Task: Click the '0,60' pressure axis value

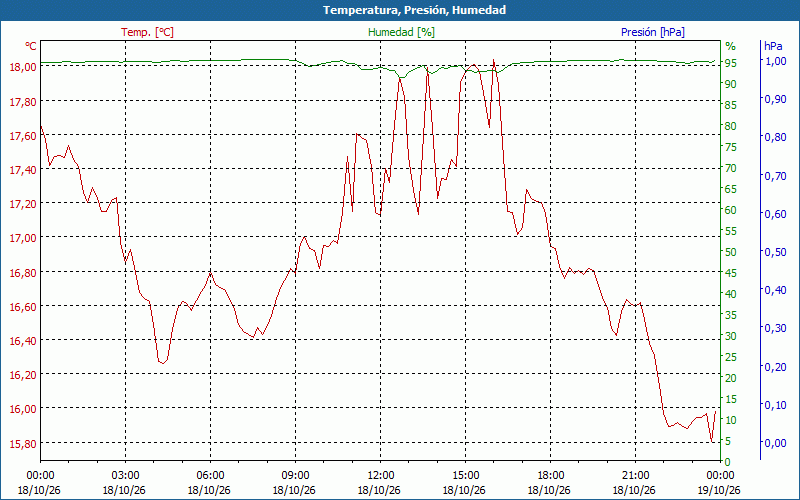Action: coord(776,214)
